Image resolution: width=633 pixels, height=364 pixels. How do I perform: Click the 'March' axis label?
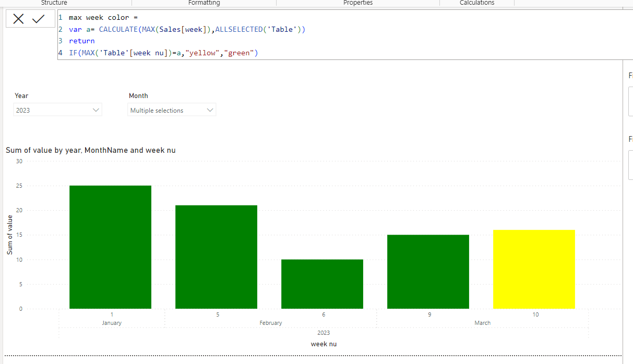(482, 323)
